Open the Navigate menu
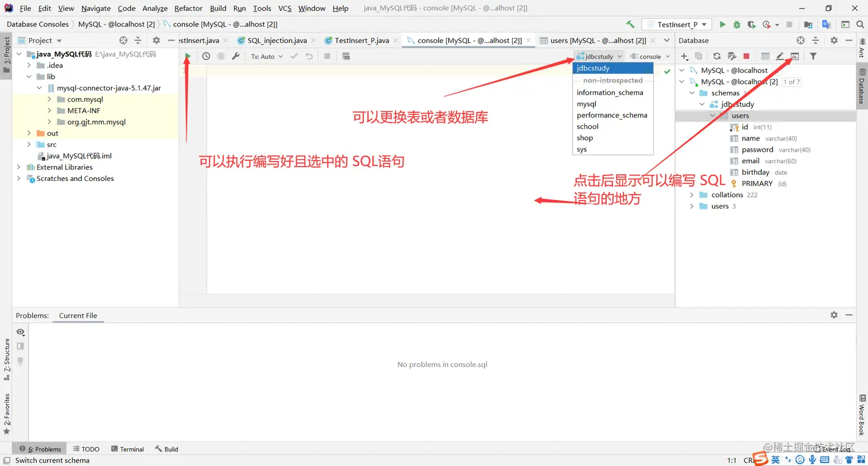868x466 pixels. [96, 8]
